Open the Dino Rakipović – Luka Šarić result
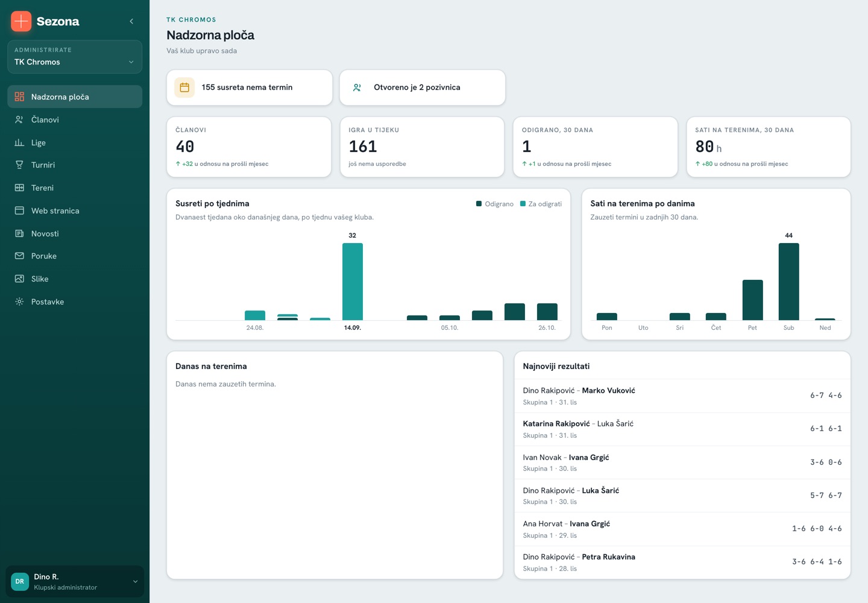This screenshot has height=603, width=868. [x=682, y=496]
